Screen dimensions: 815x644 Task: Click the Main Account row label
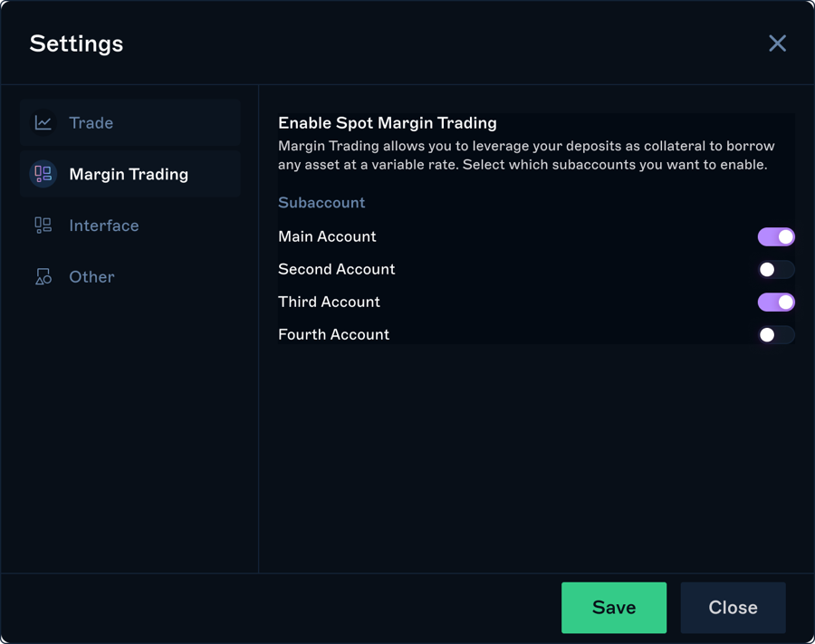327,236
